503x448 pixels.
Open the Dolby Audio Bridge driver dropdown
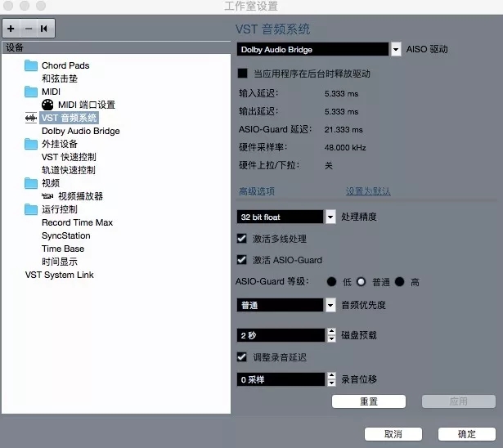point(396,49)
